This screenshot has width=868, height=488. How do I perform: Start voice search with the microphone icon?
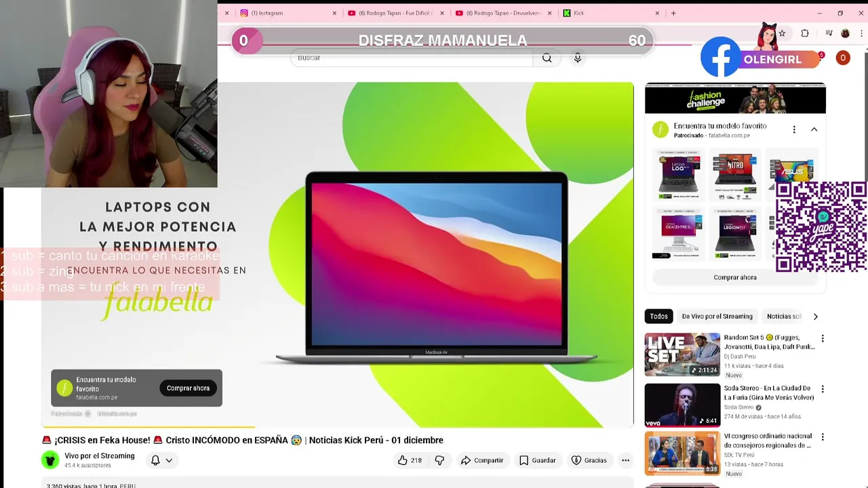(x=578, y=58)
